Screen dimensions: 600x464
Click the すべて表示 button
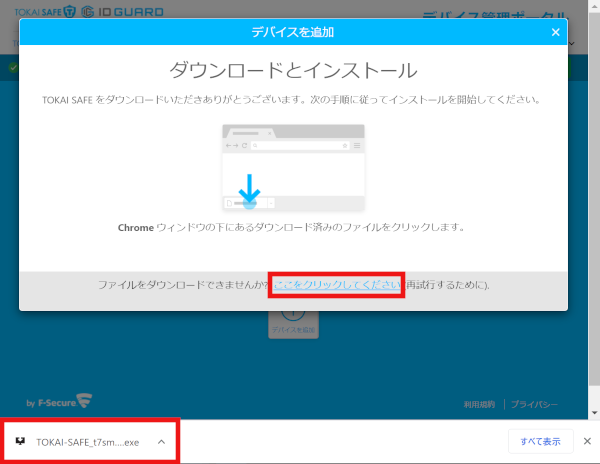pos(540,441)
